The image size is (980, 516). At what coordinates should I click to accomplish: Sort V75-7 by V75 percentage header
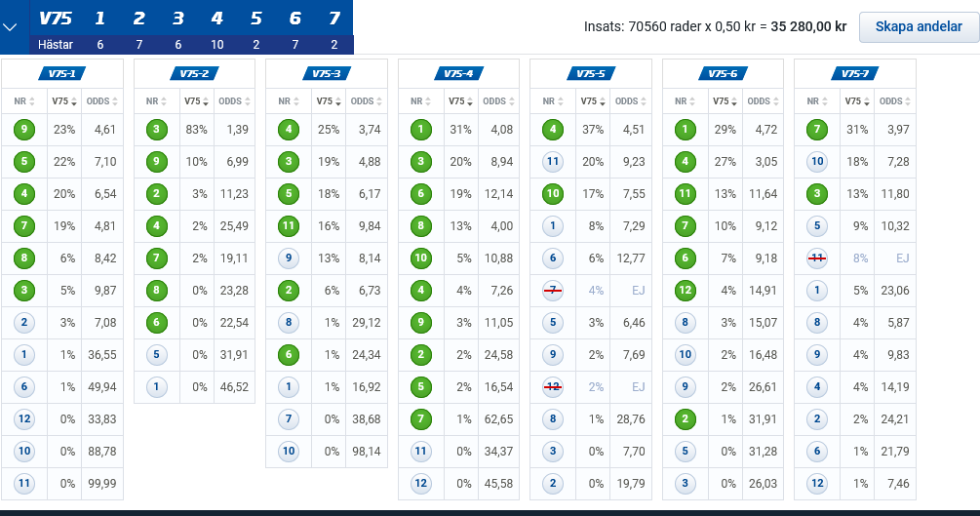point(857,101)
